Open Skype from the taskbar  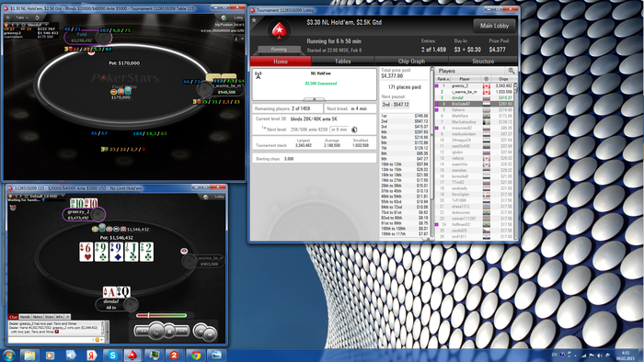coord(112,355)
